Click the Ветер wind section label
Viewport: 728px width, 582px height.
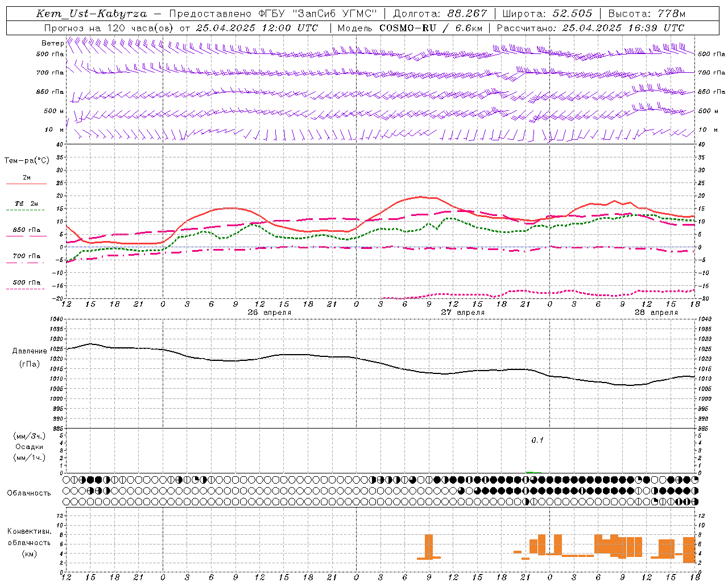pos(52,43)
